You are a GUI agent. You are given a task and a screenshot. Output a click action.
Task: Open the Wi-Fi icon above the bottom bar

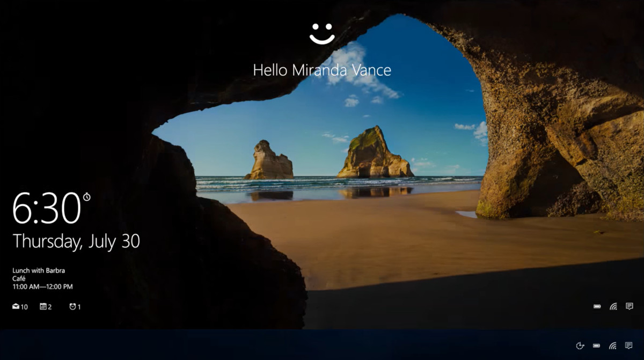coord(613,307)
